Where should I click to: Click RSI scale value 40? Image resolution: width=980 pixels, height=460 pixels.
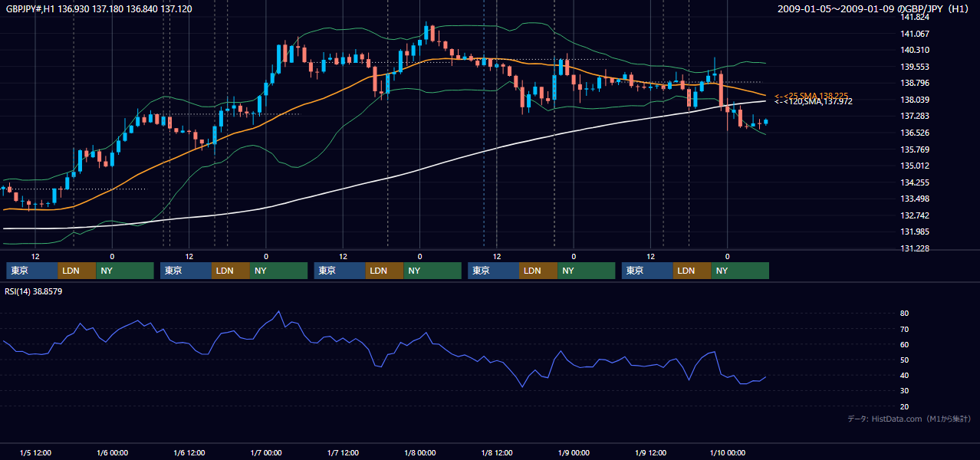[x=905, y=376]
